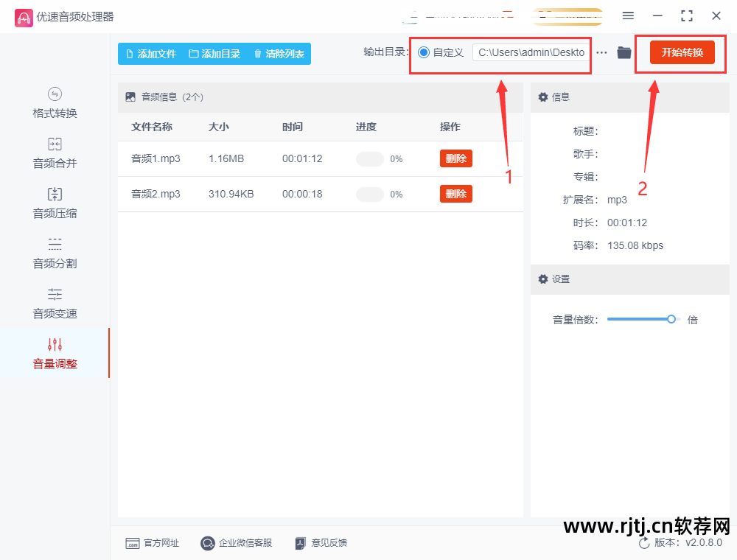737x560 pixels.
Task: Click the 1.16MB size cell
Action: (226, 159)
